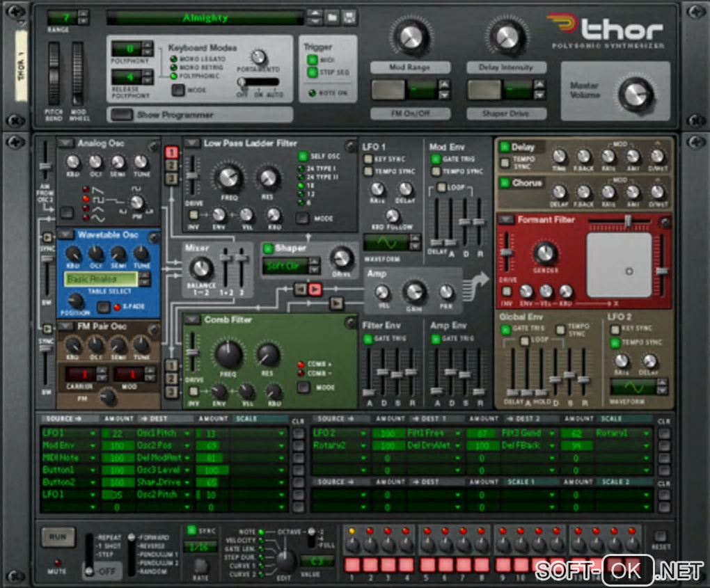Save patch with the floppy disk icon
The width and height of the screenshot is (710, 588).
coord(349,17)
